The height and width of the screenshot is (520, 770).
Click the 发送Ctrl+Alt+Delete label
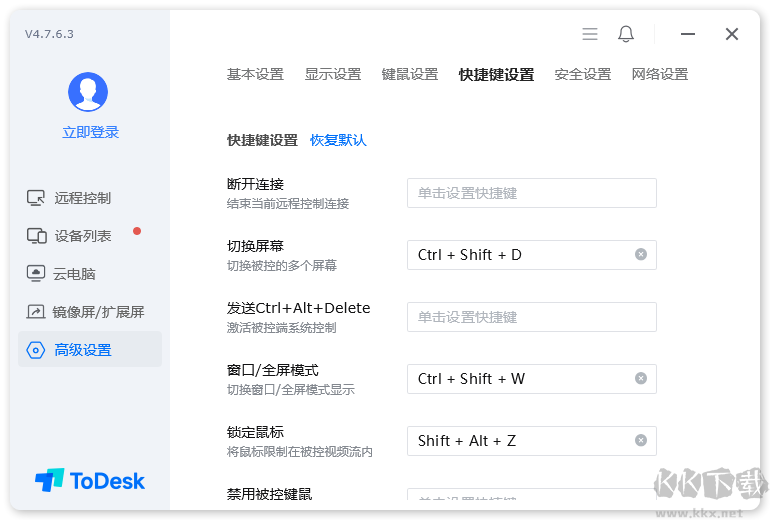pos(299,308)
